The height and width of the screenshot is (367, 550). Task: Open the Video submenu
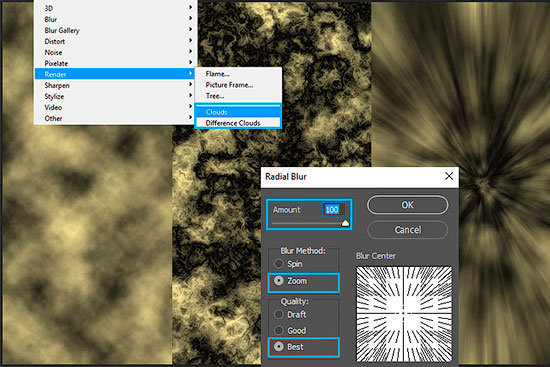tap(115, 107)
